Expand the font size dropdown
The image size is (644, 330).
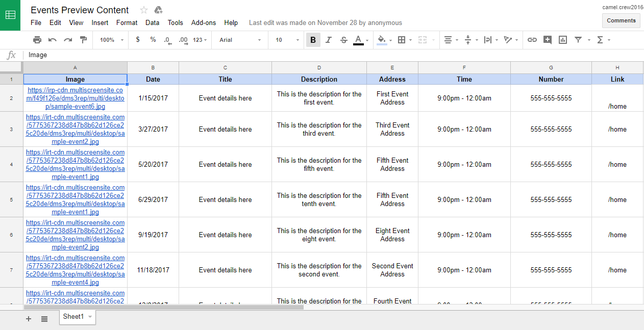pyautogui.click(x=287, y=40)
